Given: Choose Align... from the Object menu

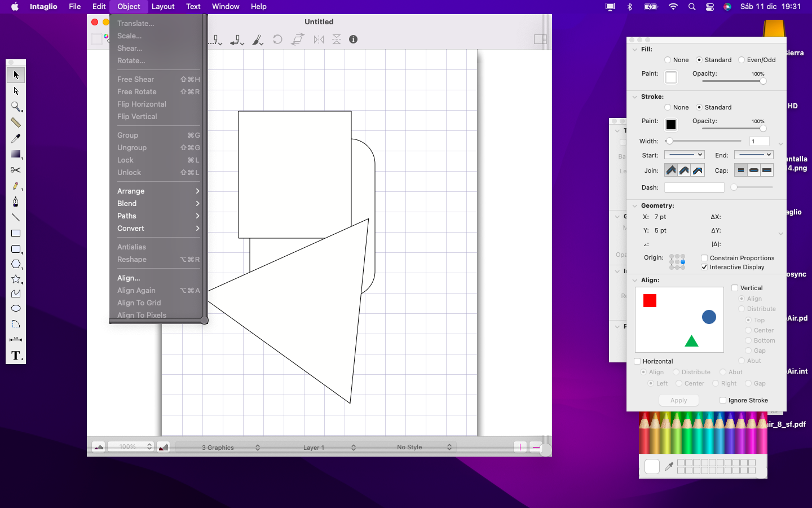Looking at the screenshot, I should 129,278.
